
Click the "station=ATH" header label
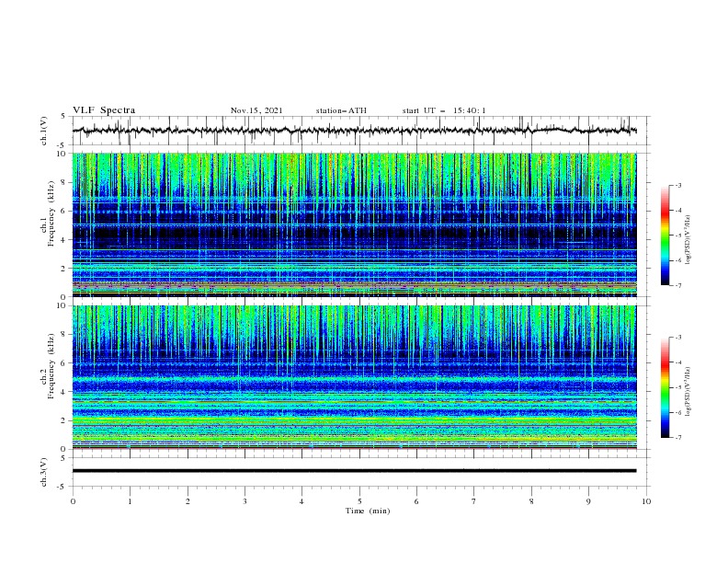tap(341, 110)
